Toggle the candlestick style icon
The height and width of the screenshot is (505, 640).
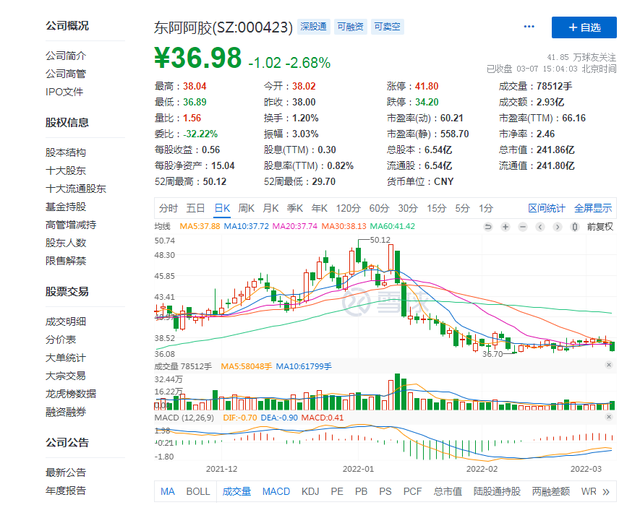click(x=575, y=227)
